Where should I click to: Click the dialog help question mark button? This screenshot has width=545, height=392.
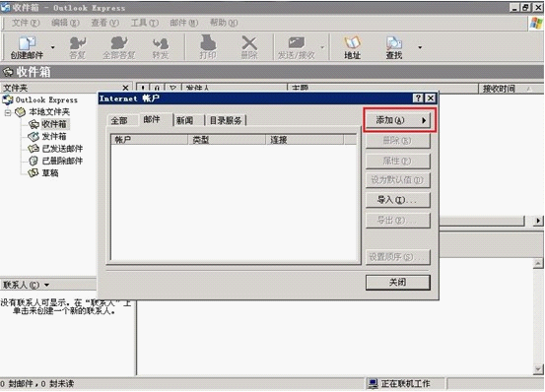(x=418, y=98)
